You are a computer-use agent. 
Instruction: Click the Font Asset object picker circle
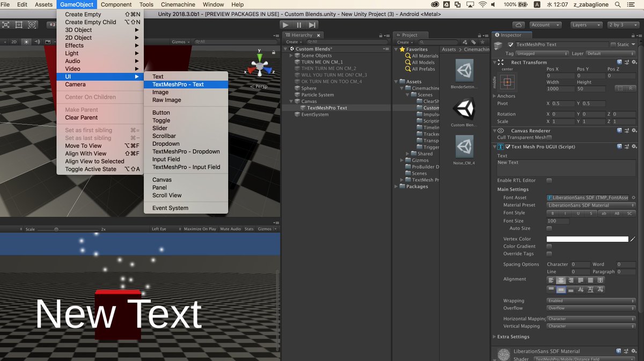click(x=633, y=197)
